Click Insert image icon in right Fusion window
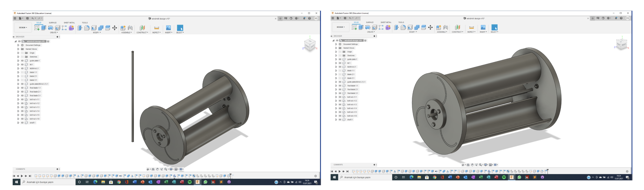 [483, 27]
